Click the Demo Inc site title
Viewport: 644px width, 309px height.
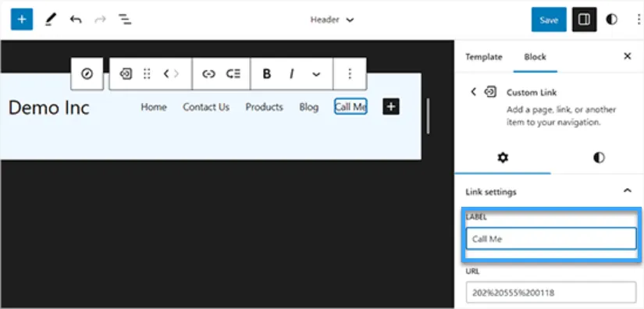[x=49, y=108]
